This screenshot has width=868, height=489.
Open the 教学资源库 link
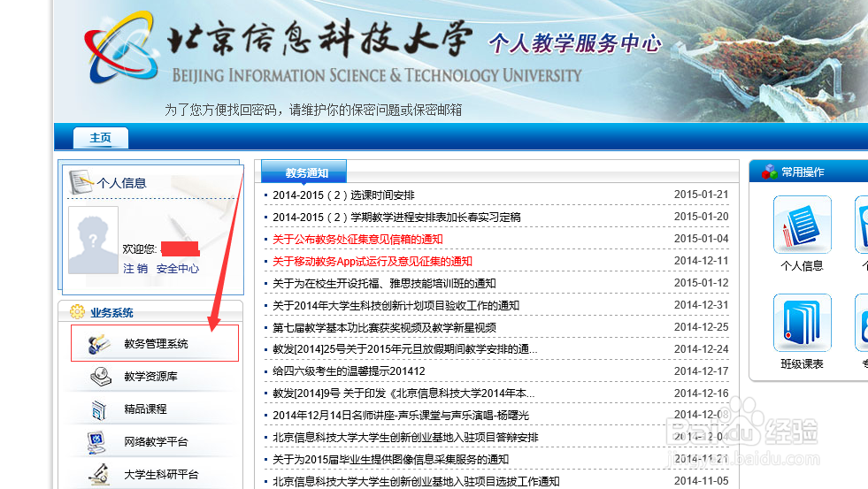click(150, 377)
